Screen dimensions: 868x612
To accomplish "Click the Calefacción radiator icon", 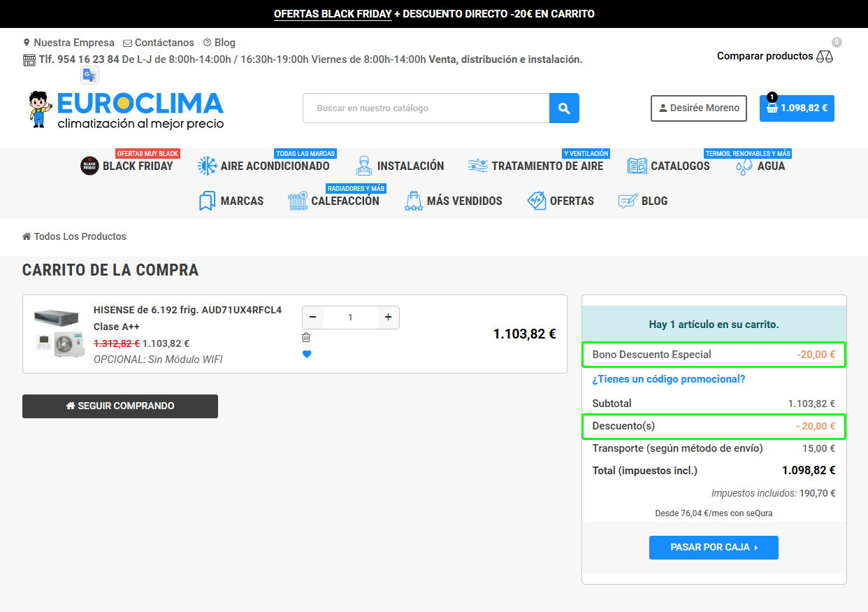I will pyautogui.click(x=298, y=201).
